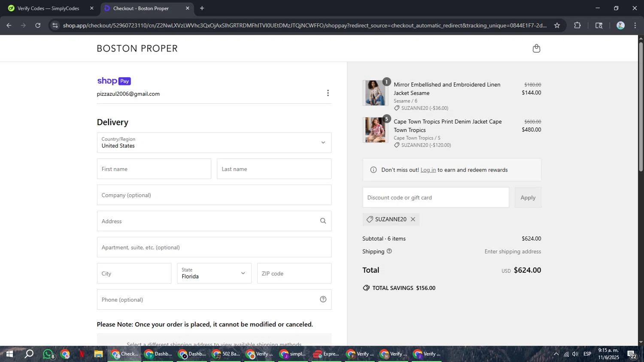Viewport: 644px width, 362px height.
Task: Open a new browser tab
Action: 202,8
